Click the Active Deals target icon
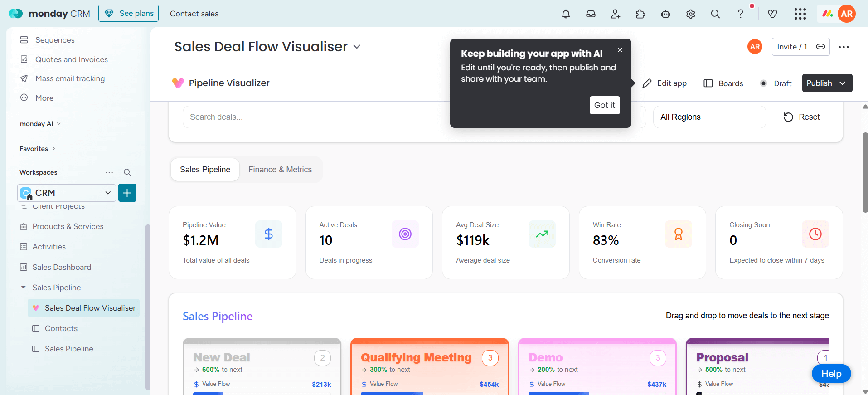The width and height of the screenshot is (868, 395). 405,234
